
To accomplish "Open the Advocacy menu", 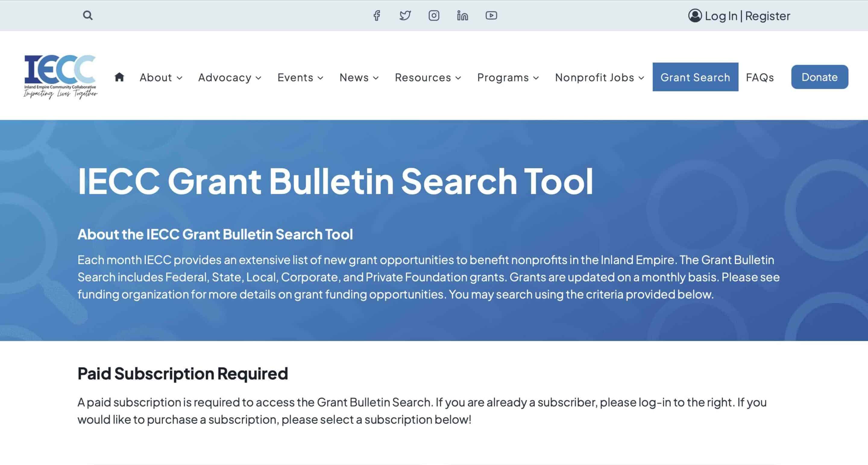I will tap(225, 77).
